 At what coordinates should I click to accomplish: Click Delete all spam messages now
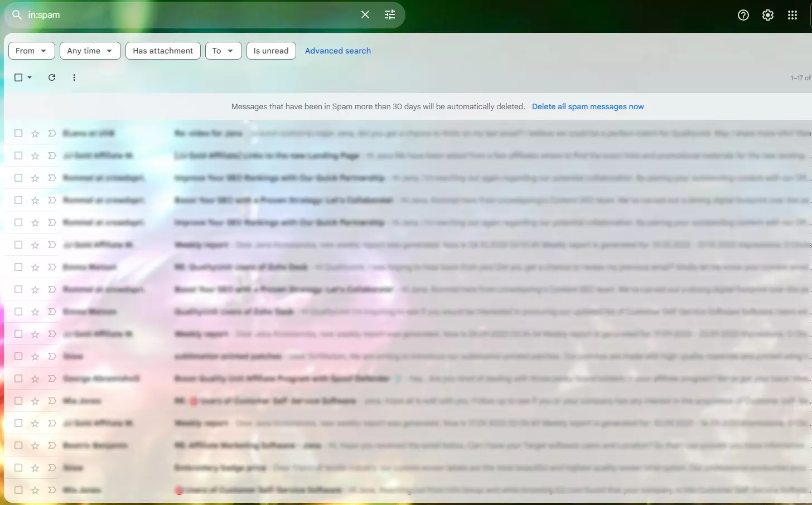point(588,106)
